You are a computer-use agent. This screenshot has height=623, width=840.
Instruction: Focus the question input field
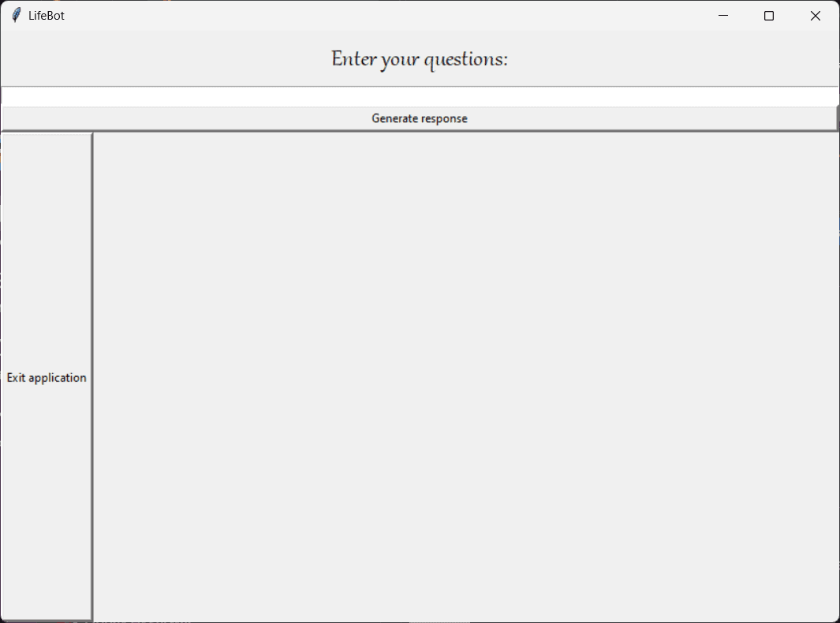click(x=420, y=97)
